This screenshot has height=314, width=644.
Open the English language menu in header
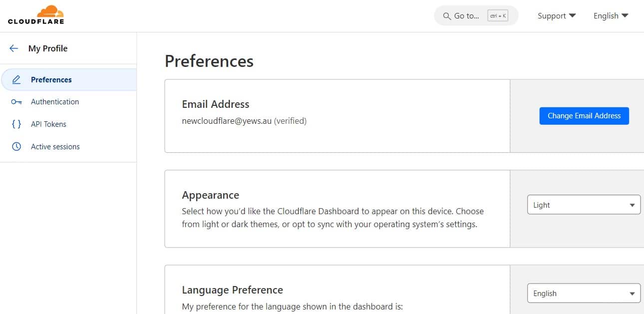611,16
